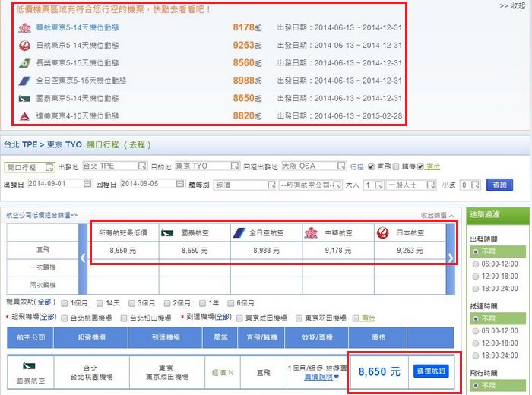The image size is (532, 395).
Task: Open 航空公司低價組合篩選 link
Action: point(42,215)
